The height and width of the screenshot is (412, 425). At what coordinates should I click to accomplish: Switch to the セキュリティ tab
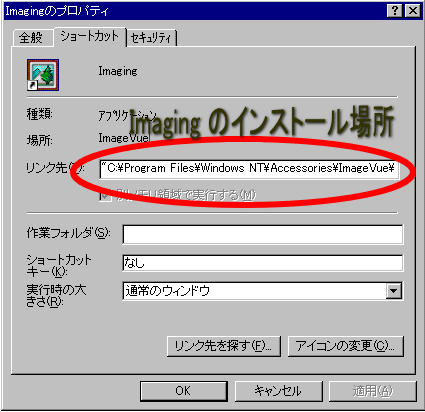click(x=151, y=38)
